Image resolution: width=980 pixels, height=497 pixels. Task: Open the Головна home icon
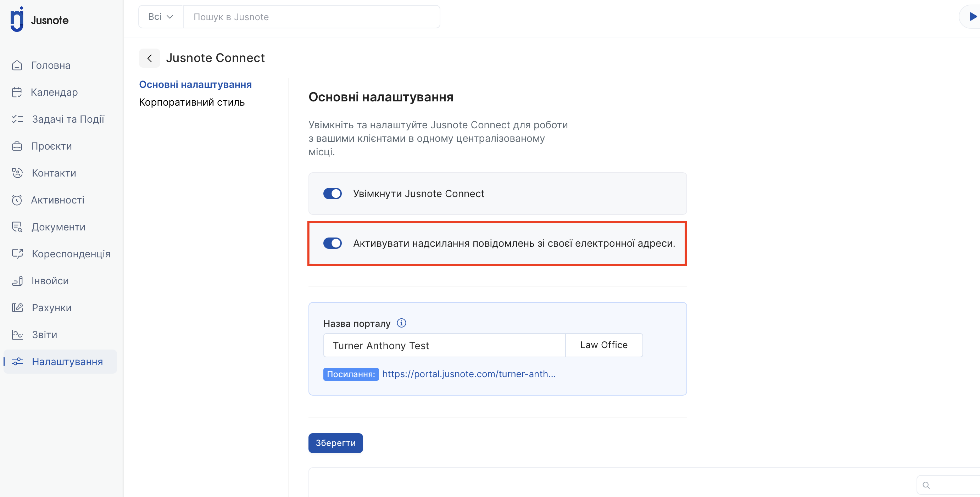pyautogui.click(x=17, y=66)
